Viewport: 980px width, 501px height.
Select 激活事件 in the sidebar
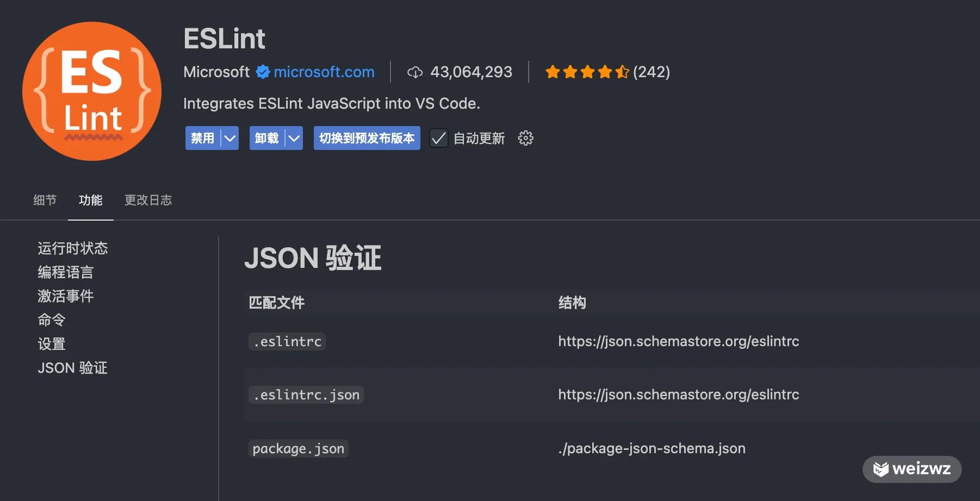[x=66, y=296]
